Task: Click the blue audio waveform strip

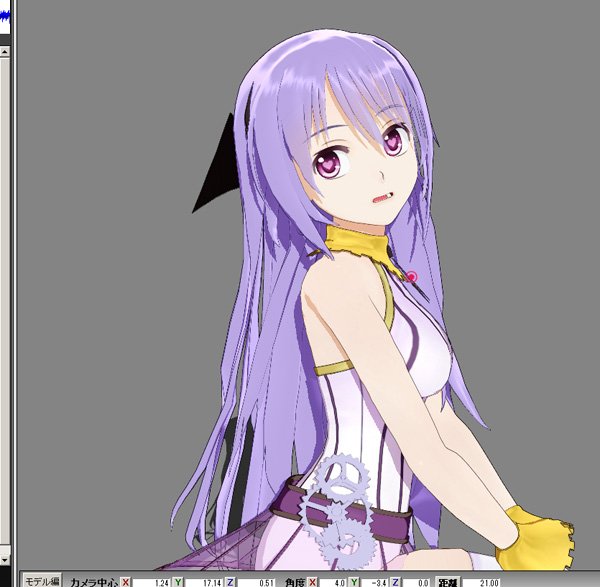Action: coord(5,16)
